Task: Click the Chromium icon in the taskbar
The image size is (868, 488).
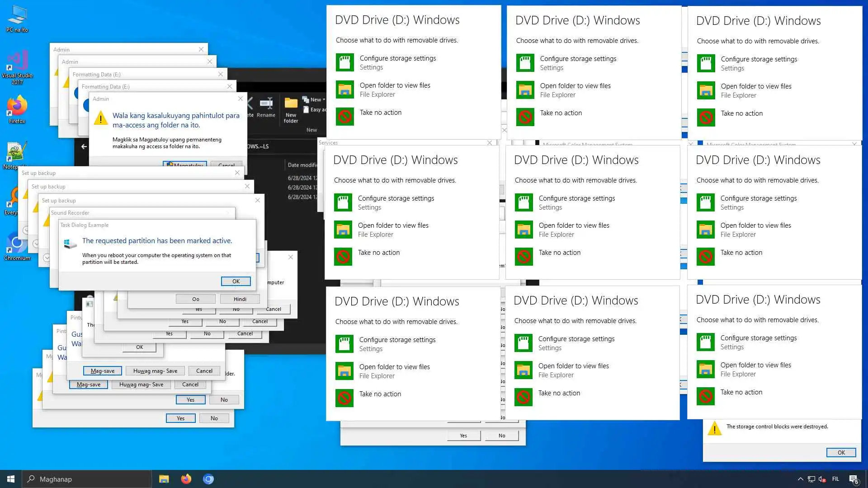Action: (208, 479)
